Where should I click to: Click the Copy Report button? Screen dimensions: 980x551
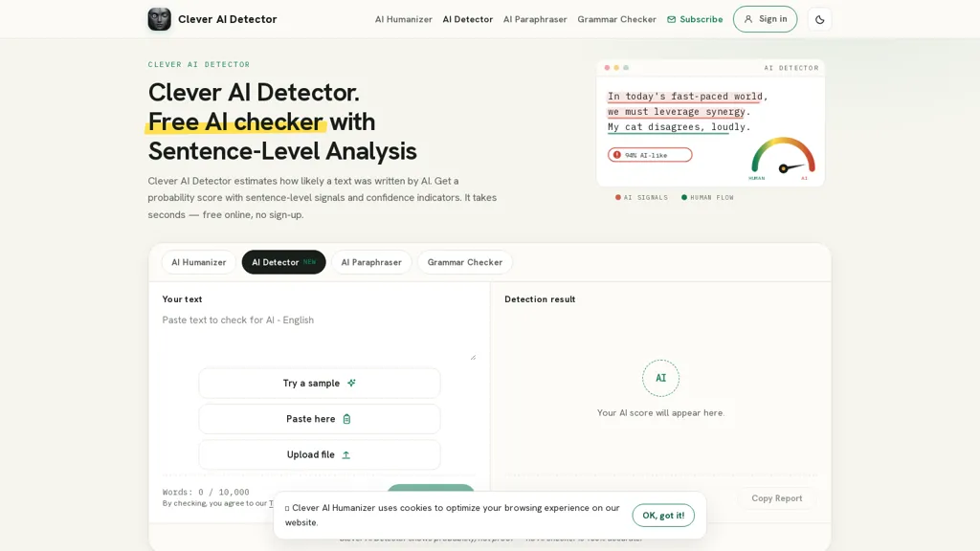pos(777,498)
